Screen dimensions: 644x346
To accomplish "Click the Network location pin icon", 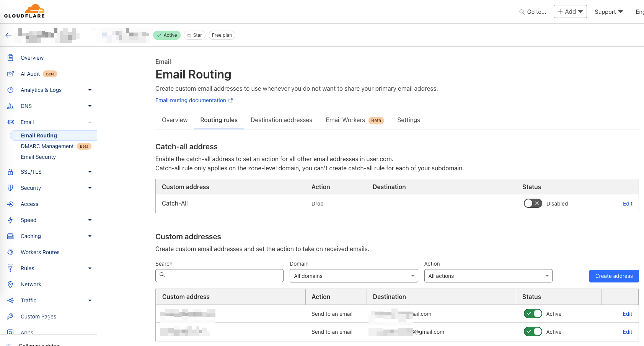I will click(10, 284).
